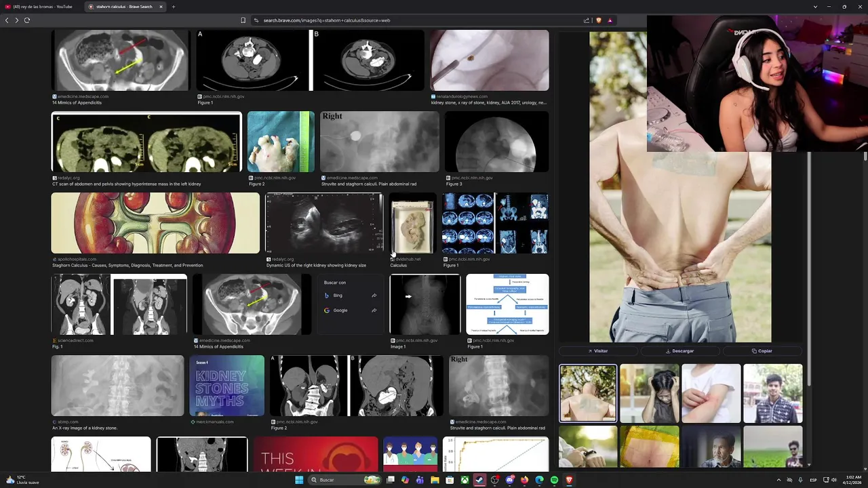Screen dimensions: 868x488
Task: Open Microsoft Edge from the taskbar
Action: click(x=539, y=480)
